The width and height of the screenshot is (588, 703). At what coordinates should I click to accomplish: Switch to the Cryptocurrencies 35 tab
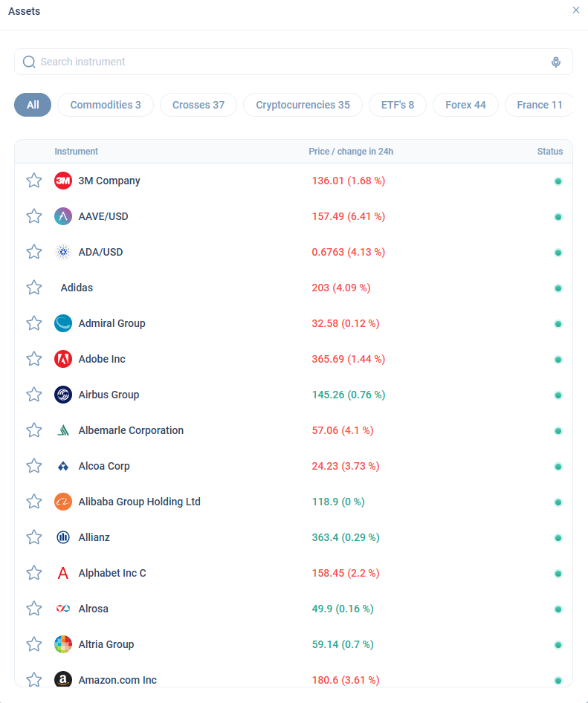coord(303,105)
